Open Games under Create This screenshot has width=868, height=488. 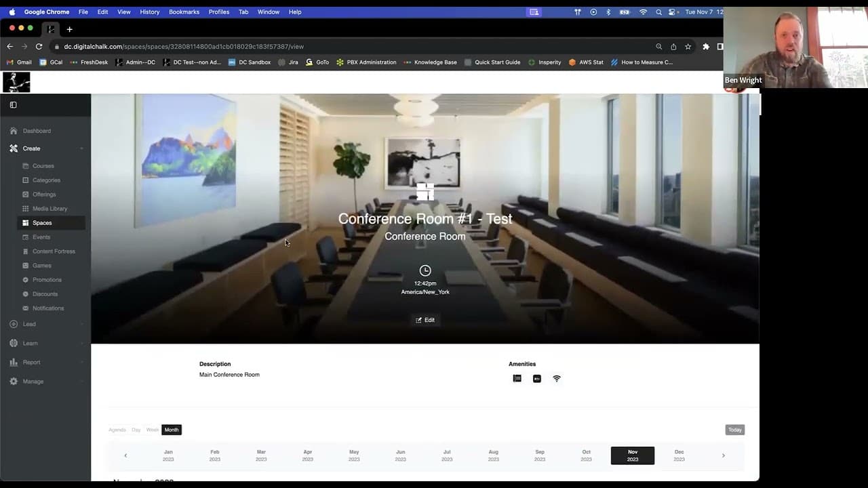click(41, 266)
